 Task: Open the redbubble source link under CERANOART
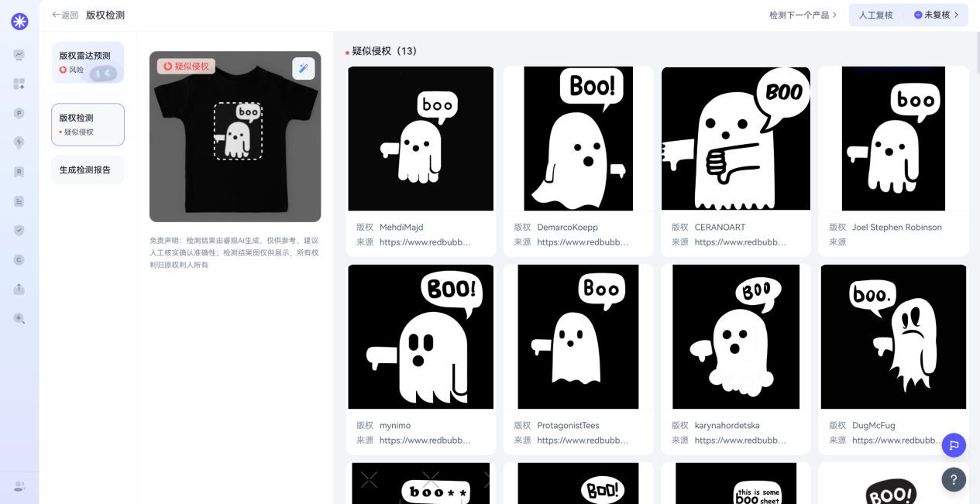point(740,242)
